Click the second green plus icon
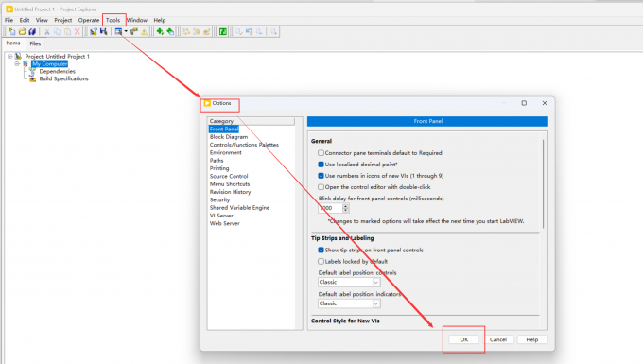Screen dimensions: 643x364 click(170, 31)
